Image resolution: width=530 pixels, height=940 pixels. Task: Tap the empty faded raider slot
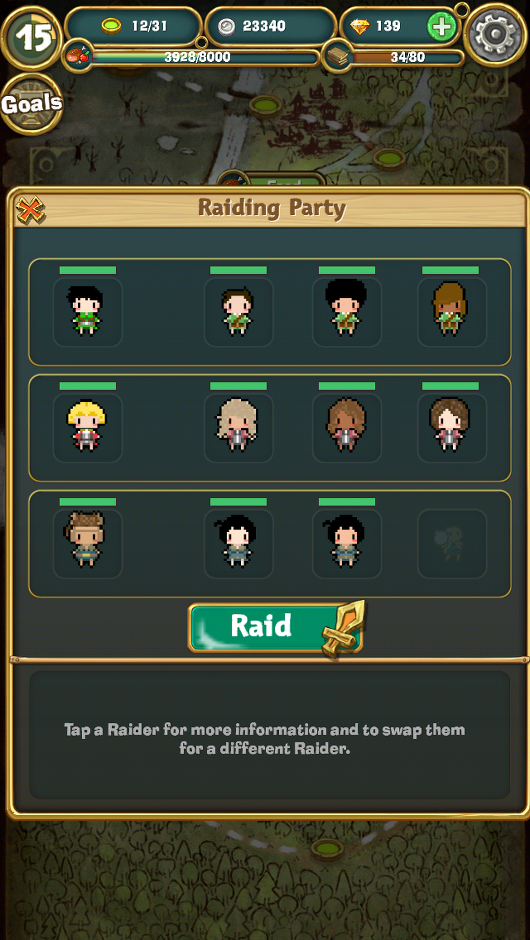[451, 544]
